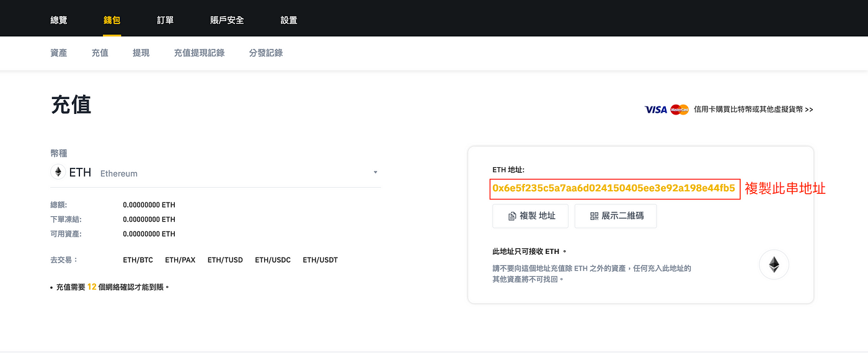868x353 pixels.
Task: Click the 展示二維碼 button
Action: 616,216
